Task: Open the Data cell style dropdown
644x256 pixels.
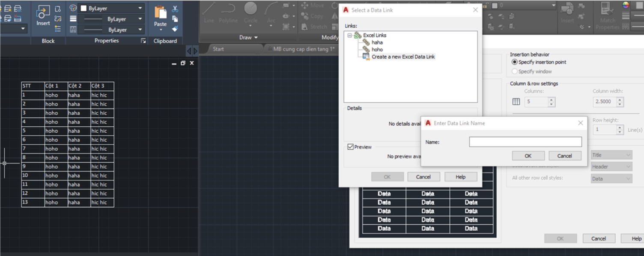Action: pos(611,179)
